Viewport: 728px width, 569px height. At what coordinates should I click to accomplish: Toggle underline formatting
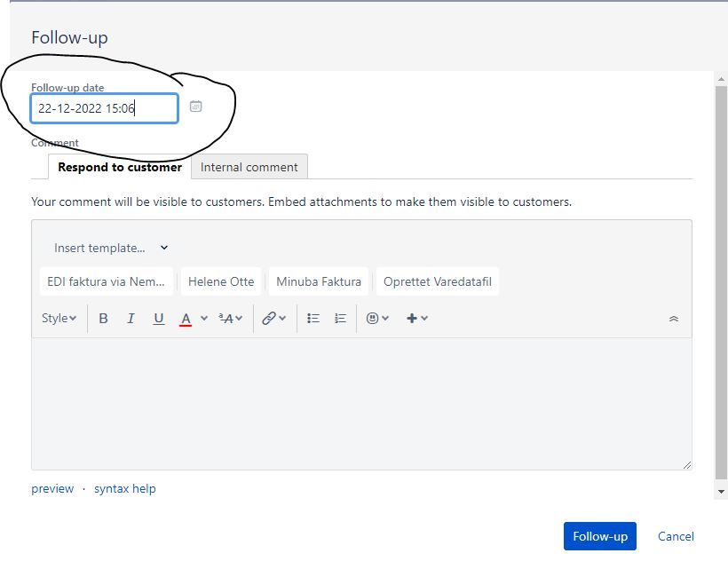[x=158, y=319]
